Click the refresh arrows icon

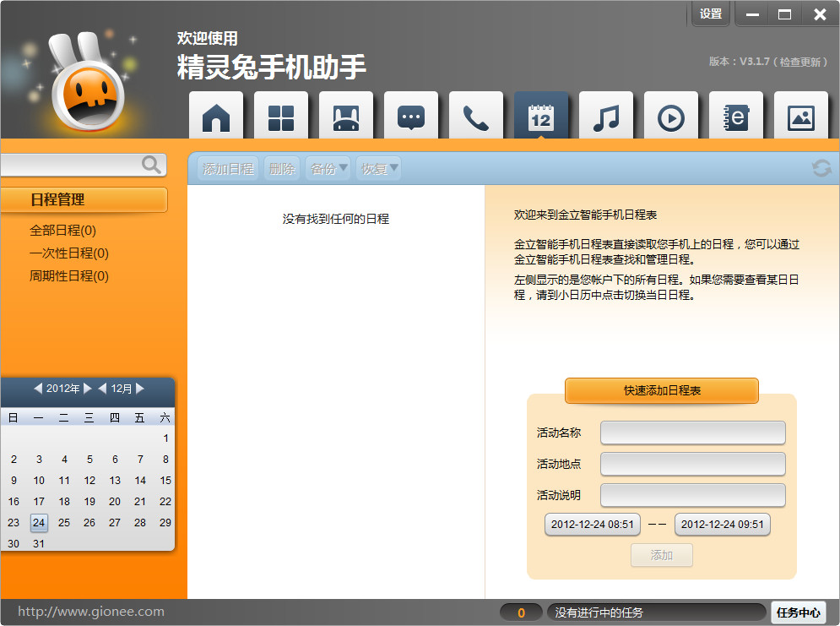tap(821, 168)
